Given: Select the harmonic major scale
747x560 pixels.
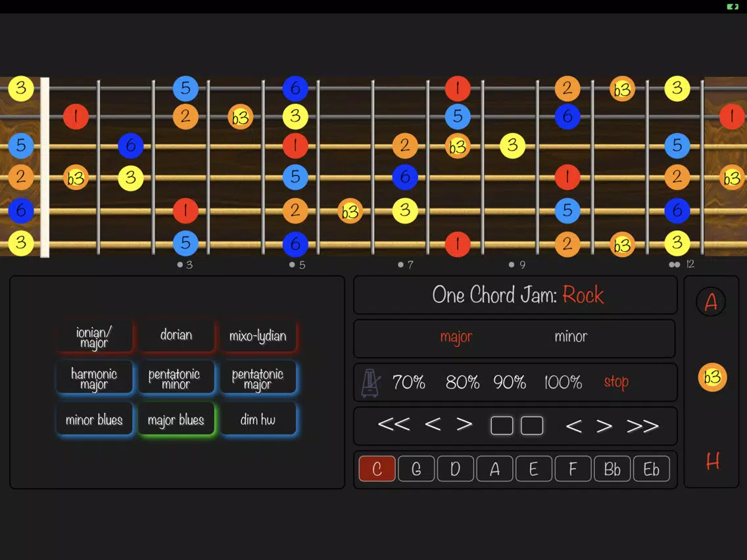Looking at the screenshot, I should pyautogui.click(x=94, y=378).
